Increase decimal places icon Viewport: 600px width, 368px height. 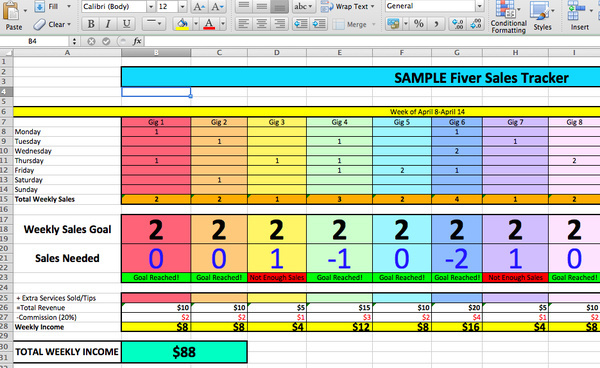pos(458,24)
